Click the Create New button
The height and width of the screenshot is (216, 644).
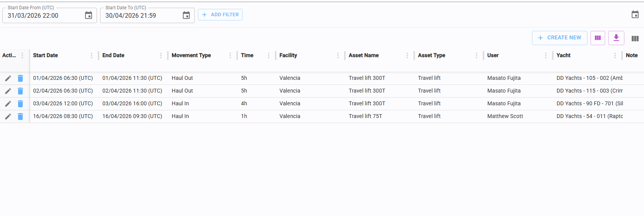click(x=559, y=38)
